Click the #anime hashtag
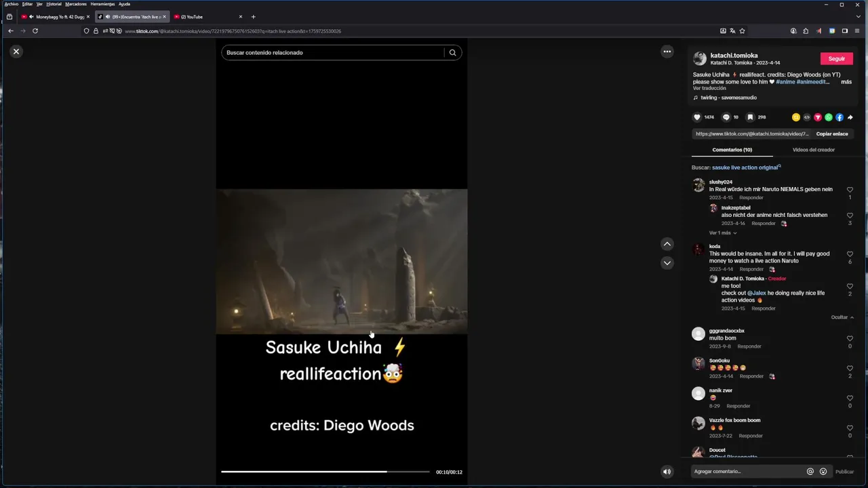The height and width of the screenshot is (488, 868). click(x=785, y=82)
